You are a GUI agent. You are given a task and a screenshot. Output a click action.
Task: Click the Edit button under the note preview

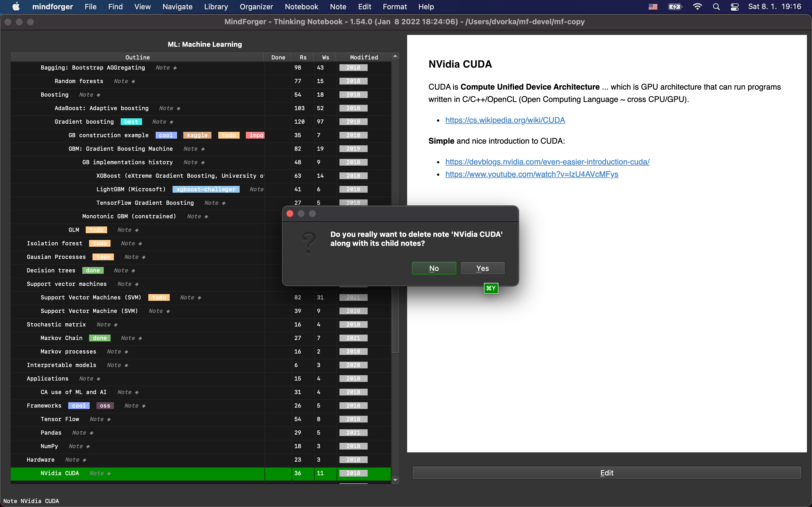[x=607, y=473]
